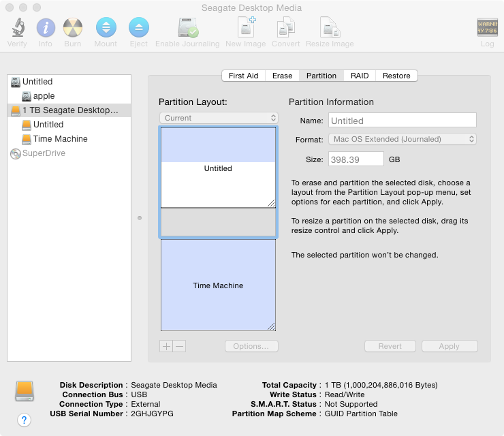
Task: Click the Burn disc icon
Action: (73, 27)
